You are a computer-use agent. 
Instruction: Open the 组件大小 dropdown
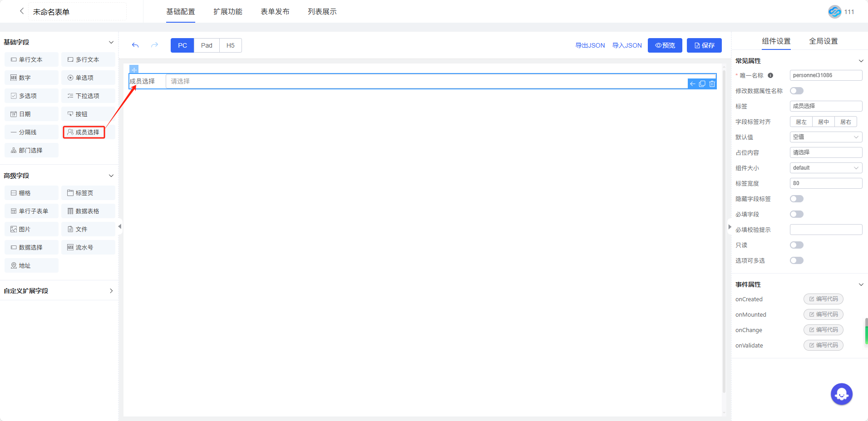(825, 168)
